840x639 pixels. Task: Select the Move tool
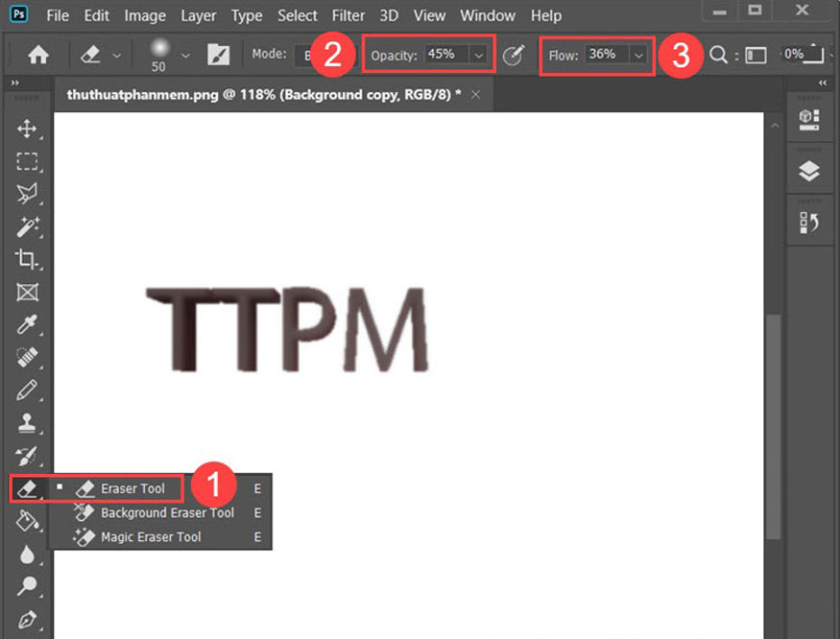pyautogui.click(x=27, y=129)
